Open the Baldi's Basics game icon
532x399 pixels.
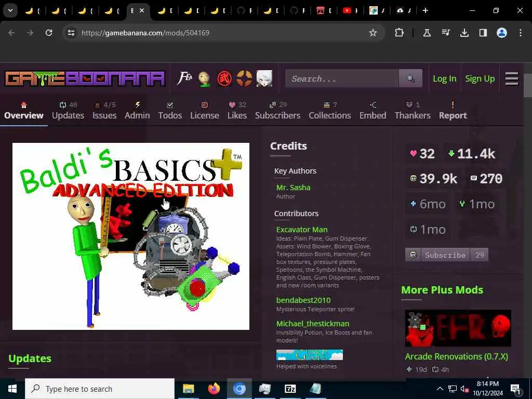click(x=204, y=79)
